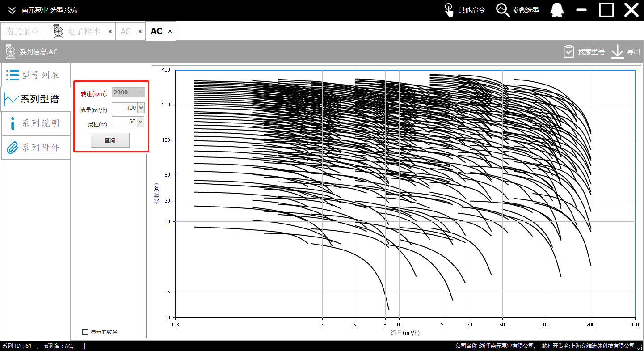Click the list icon of 型号列表
The height and width of the screenshot is (351, 644).
point(12,75)
